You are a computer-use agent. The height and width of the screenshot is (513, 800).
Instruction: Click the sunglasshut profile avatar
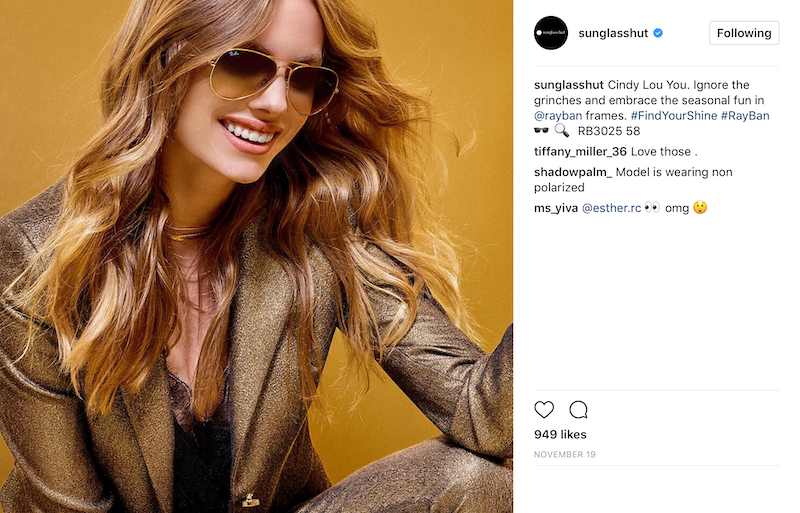551,33
